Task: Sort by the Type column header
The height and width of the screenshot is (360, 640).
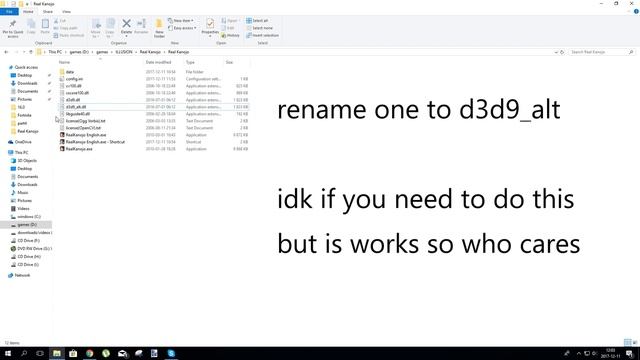Action: (x=190, y=62)
